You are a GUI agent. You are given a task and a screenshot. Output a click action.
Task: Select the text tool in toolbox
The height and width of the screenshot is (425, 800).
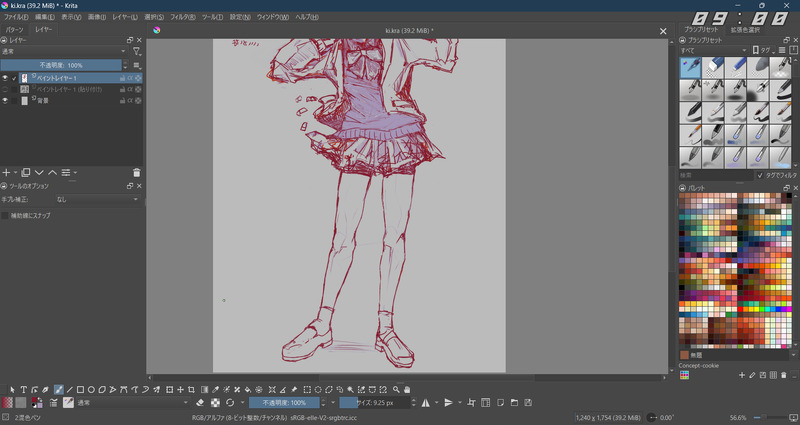pos(24,389)
